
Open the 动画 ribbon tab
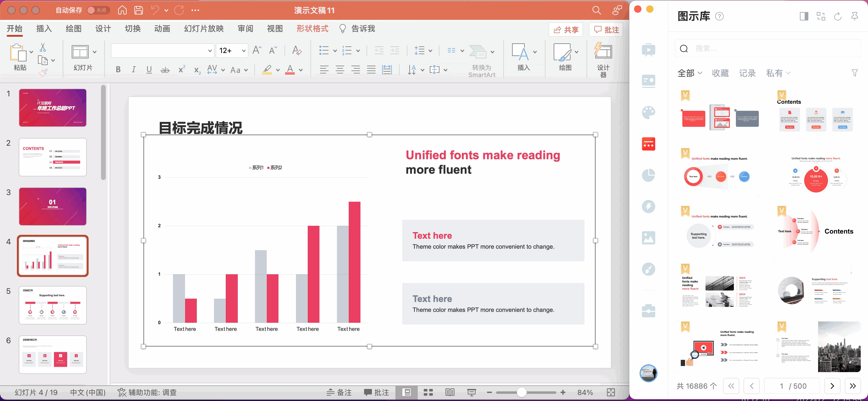click(162, 29)
